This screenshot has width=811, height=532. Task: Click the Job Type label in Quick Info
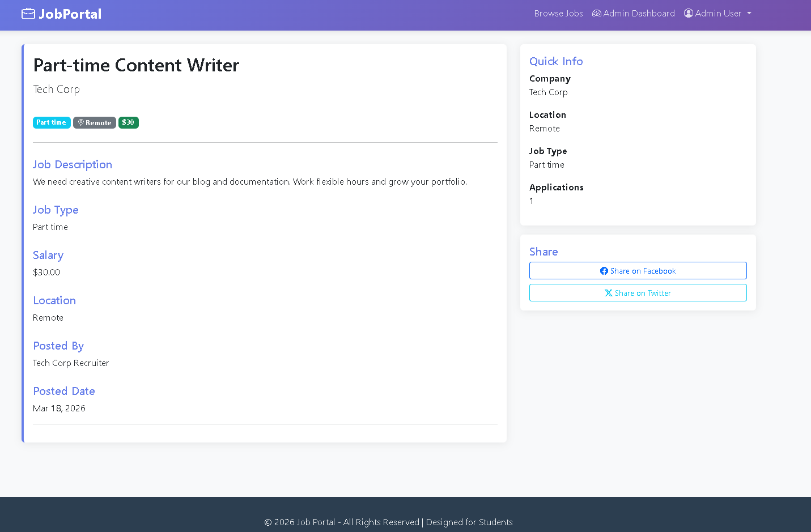(548, 151)
